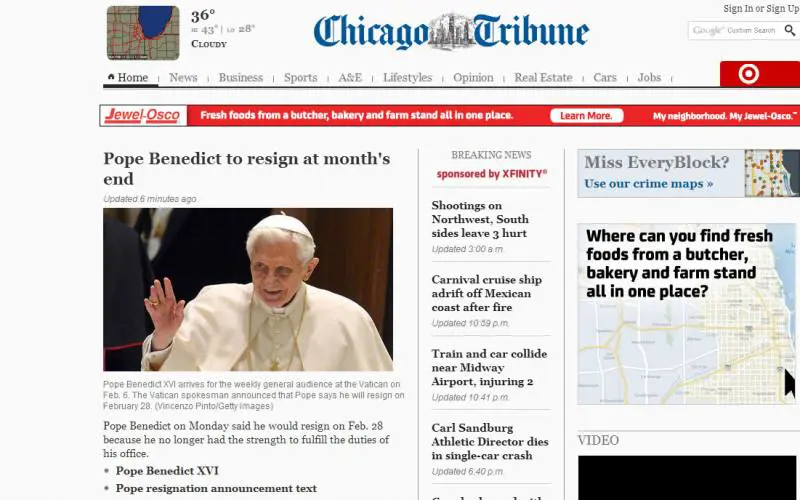Viewport: 800px width, 500px height.
Task: Open the Home navigation tab
Action: (x=133, y=78)
